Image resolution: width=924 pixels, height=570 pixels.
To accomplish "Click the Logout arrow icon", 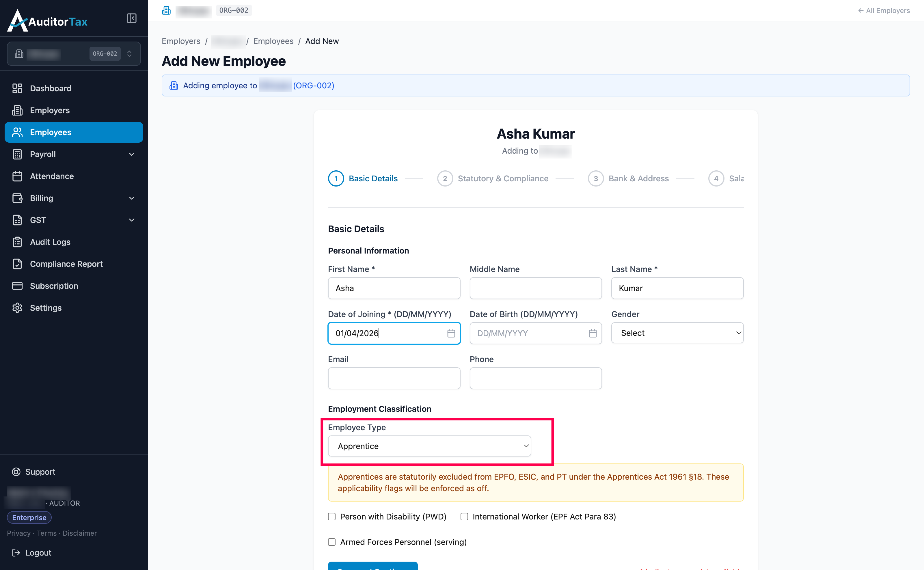I will [16, 553].
